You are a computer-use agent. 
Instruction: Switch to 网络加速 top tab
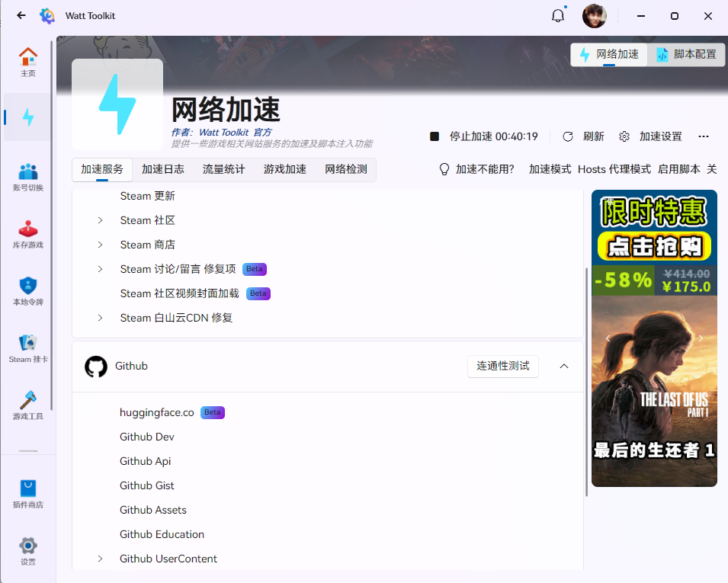(x=609, y=54)
